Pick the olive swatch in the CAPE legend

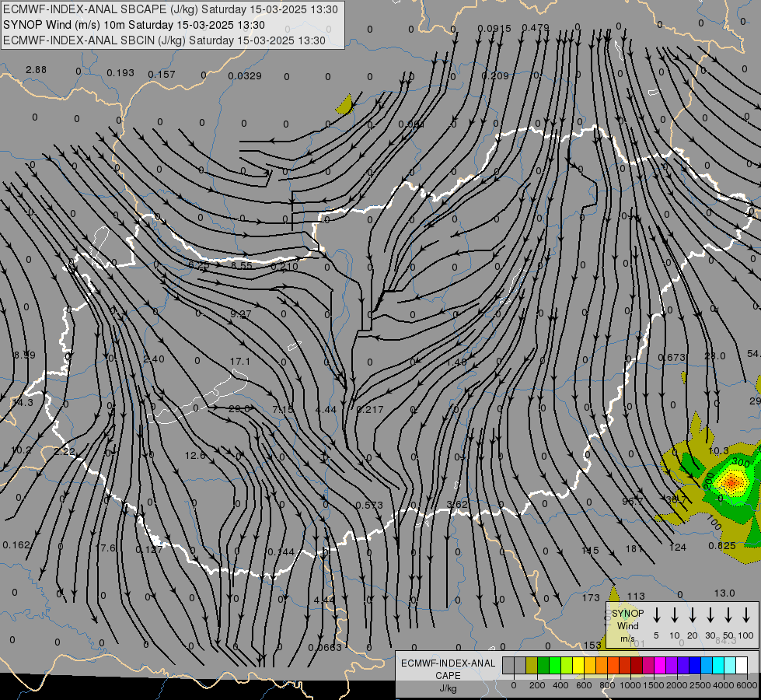tap(532, 666)
